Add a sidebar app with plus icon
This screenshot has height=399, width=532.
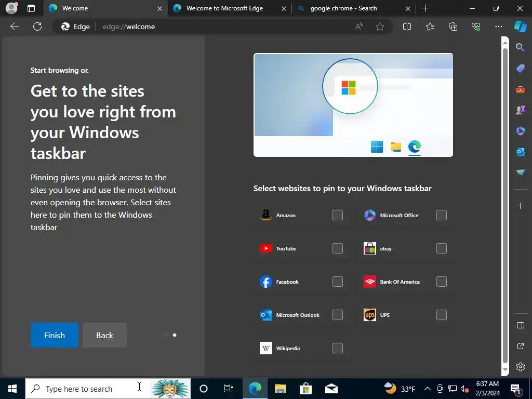[520, 206]
